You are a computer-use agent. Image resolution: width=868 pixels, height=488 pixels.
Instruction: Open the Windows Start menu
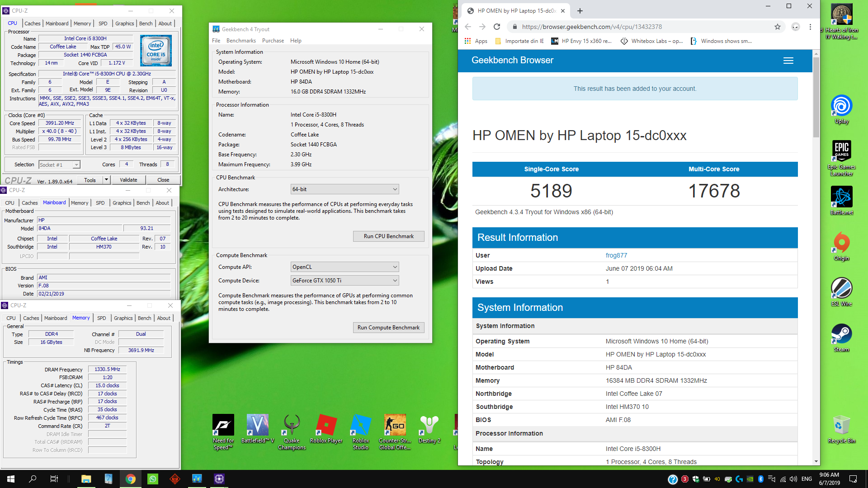tap(11, 479)
